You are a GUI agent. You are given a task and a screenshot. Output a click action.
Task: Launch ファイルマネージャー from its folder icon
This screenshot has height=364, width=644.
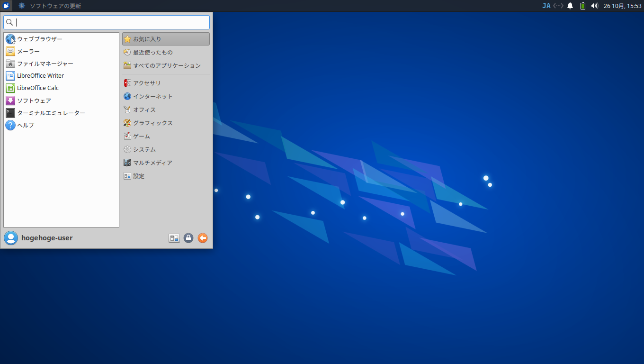10,64
